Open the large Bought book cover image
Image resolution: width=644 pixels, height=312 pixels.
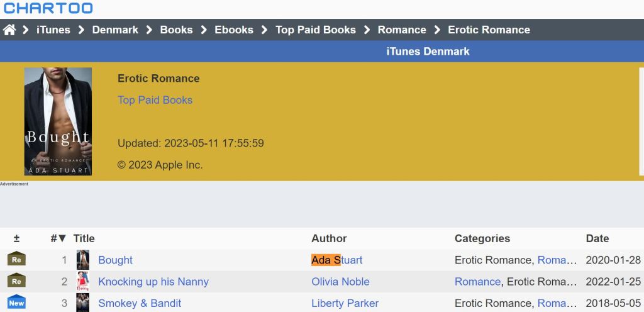(x=58, y=121)
